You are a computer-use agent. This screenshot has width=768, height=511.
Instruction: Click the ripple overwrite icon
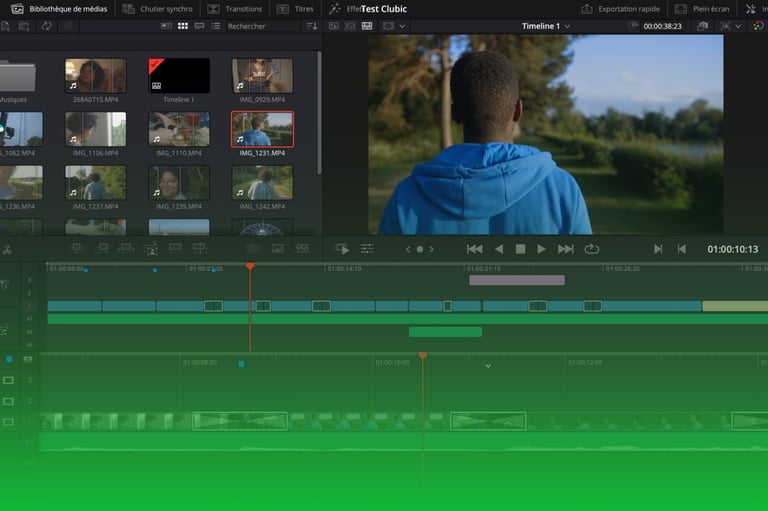126,249
